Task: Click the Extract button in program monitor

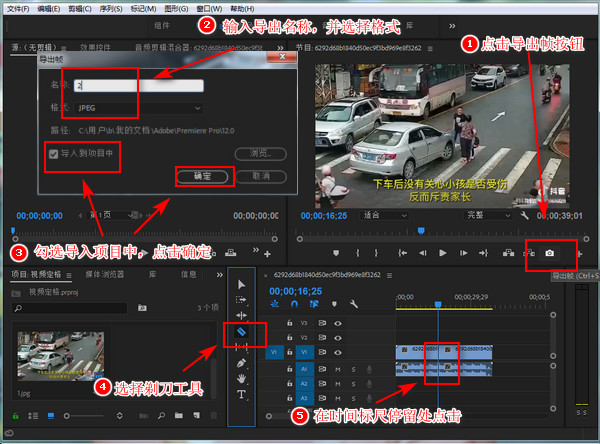Action: pos(529,253)
